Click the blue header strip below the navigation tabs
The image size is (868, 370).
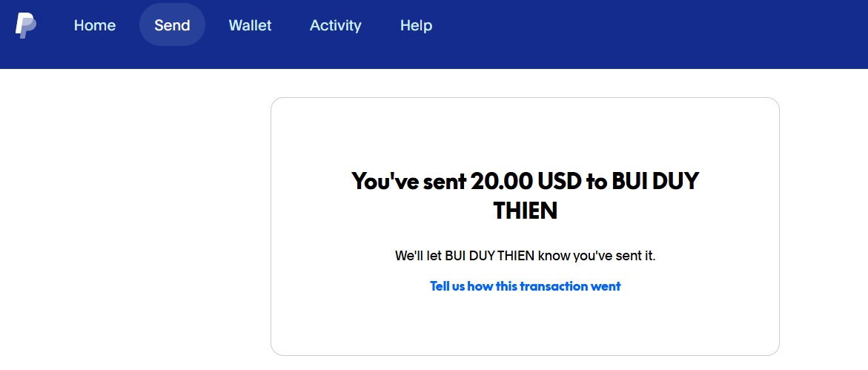tap(445, 59)
